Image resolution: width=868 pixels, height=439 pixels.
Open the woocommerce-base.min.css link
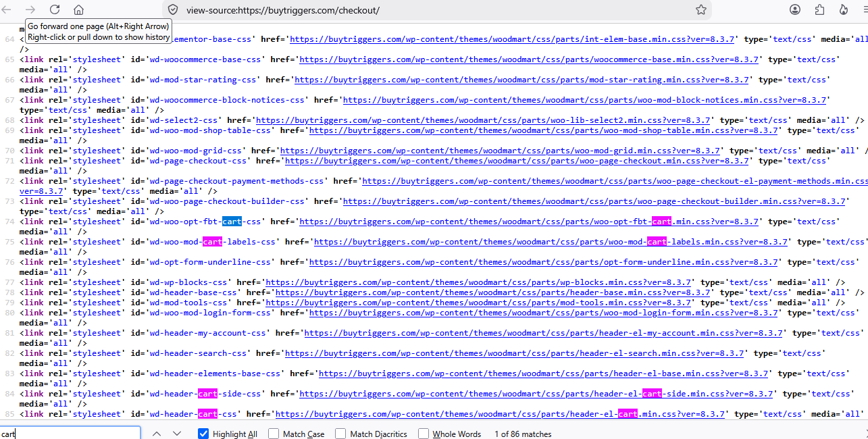pos(529,59)
